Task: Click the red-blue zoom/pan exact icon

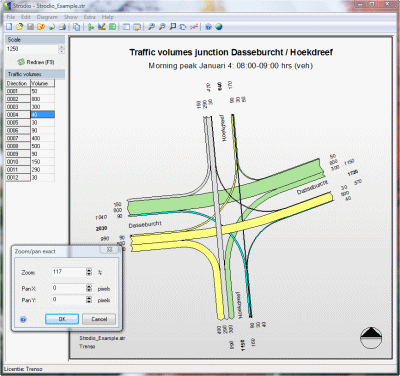Action: (194, 27)
